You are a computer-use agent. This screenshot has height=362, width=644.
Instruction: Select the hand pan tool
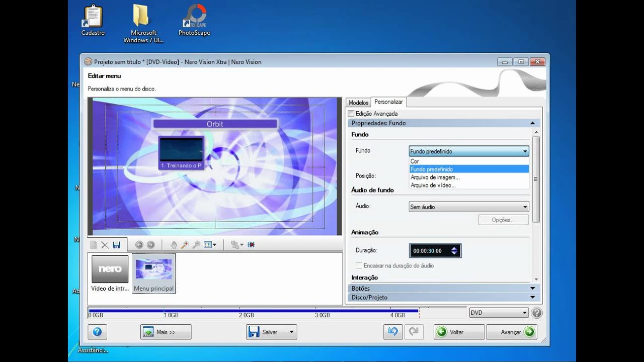pyautogui.click(x=174, y=245)
